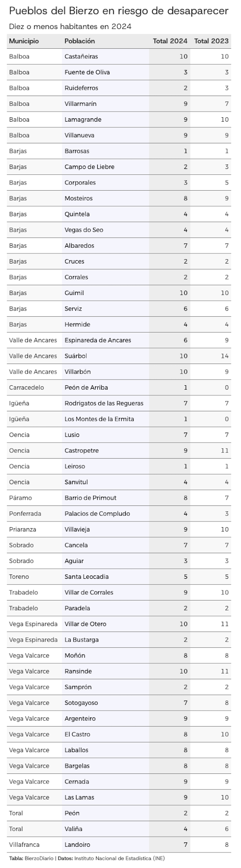
Task: Select the Peón de Arriba row
Action: (x=120, y=388)
